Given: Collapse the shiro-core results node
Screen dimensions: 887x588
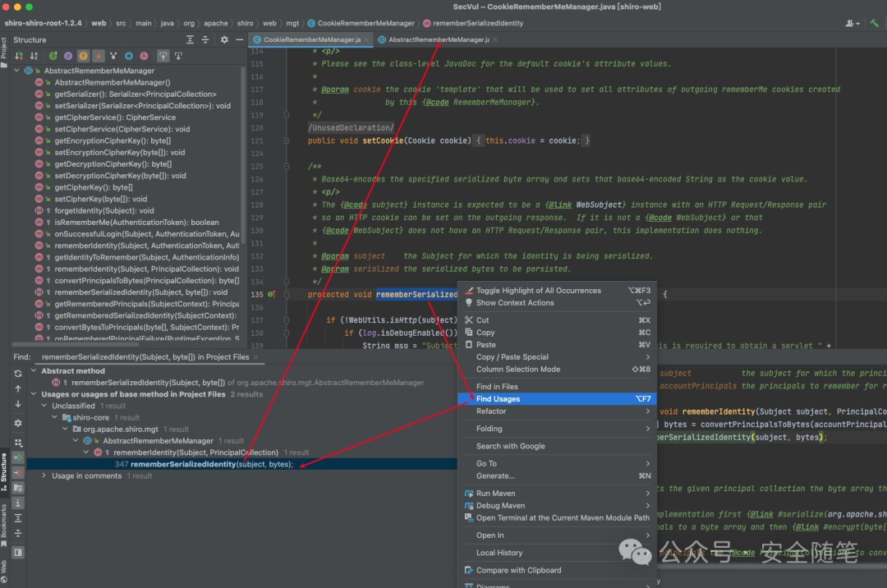Looking at the screenshot, I should coord(55,417).
